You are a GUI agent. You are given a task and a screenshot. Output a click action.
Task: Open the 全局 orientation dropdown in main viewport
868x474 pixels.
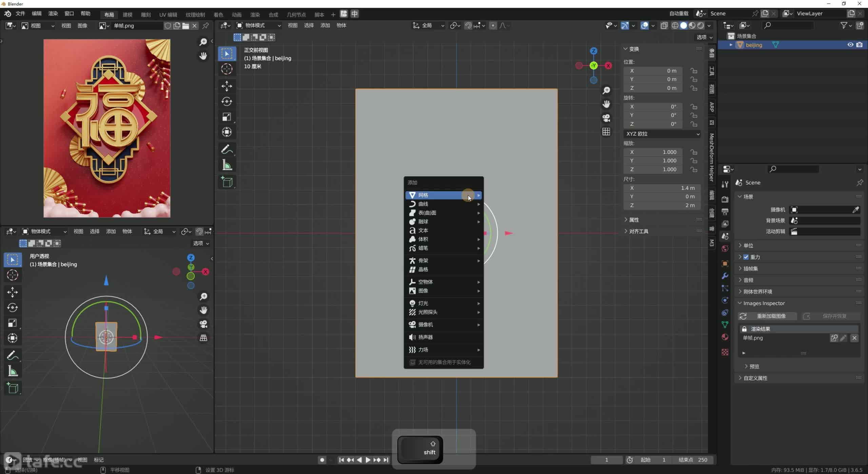pyautogui.click(x=428, y=25)
